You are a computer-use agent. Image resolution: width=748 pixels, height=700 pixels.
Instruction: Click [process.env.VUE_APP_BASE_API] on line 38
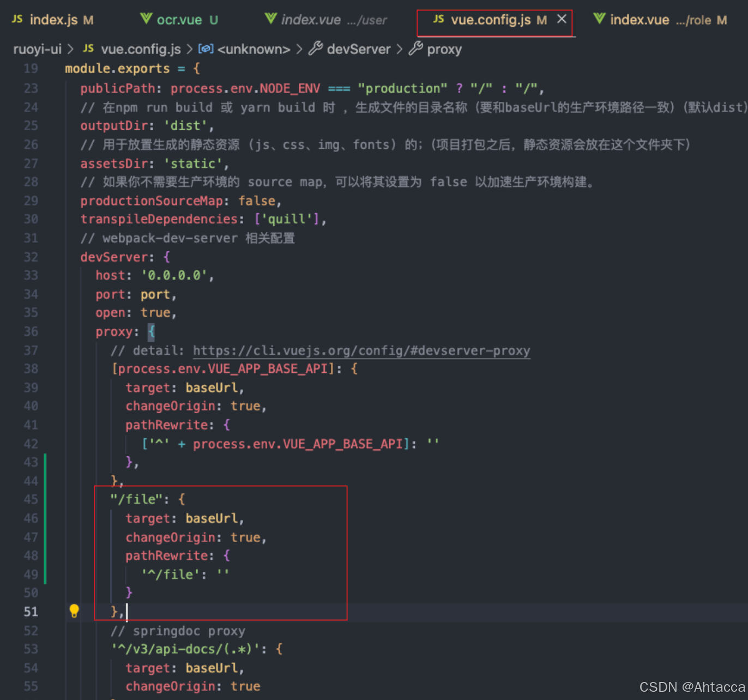(x=222, y=369)
